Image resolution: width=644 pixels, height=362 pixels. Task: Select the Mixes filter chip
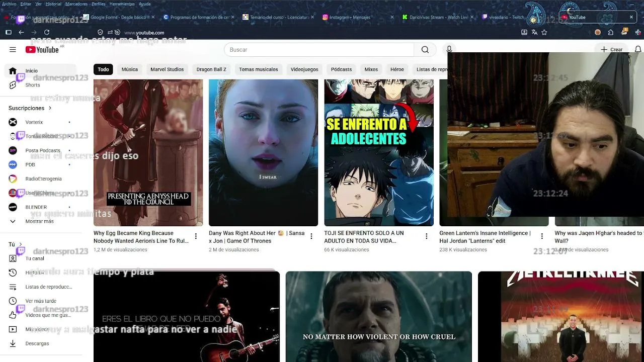coord(371,69)
